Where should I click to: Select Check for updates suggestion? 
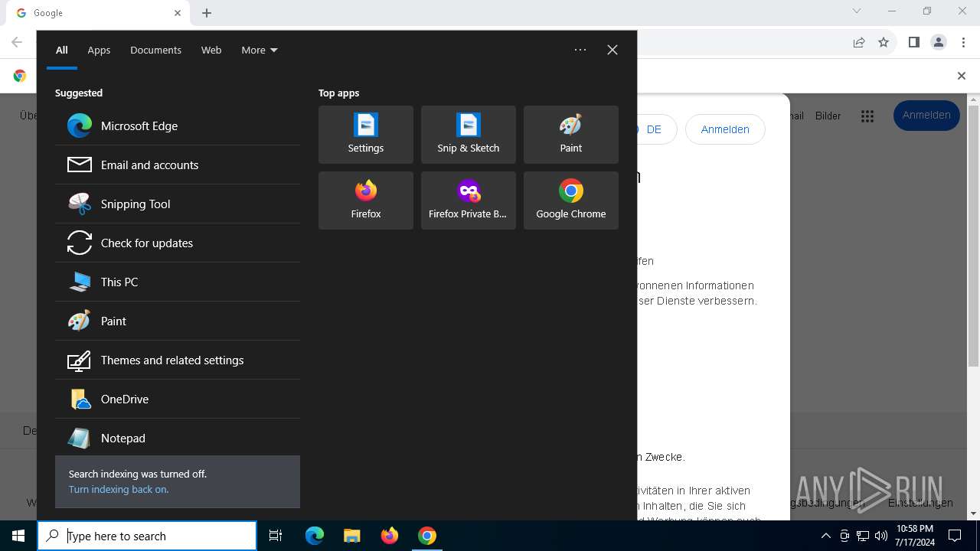tap(178, 243)
